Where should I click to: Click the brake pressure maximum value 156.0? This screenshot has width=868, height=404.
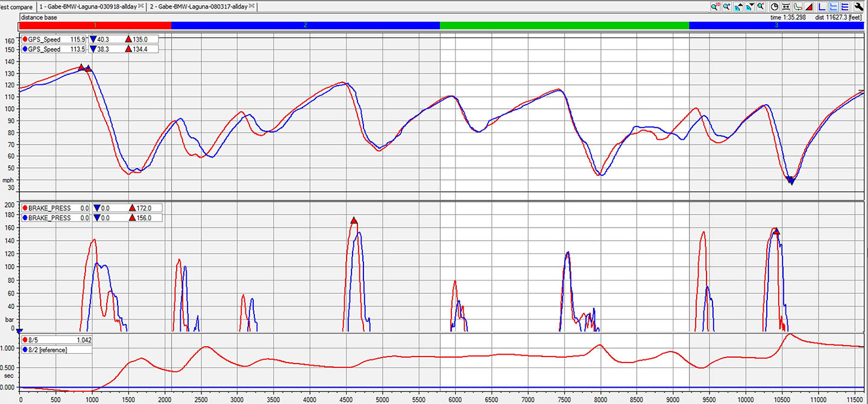coord(143,217)
